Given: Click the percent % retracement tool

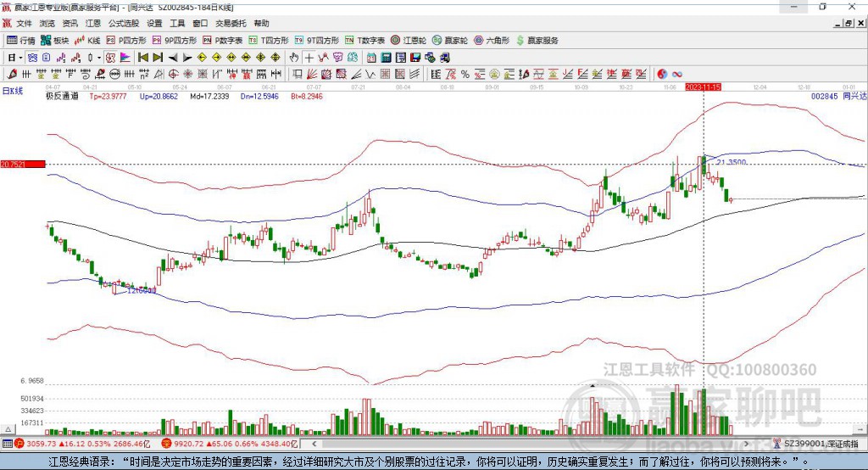Looking at the screenshot, I should click(465, 75).
